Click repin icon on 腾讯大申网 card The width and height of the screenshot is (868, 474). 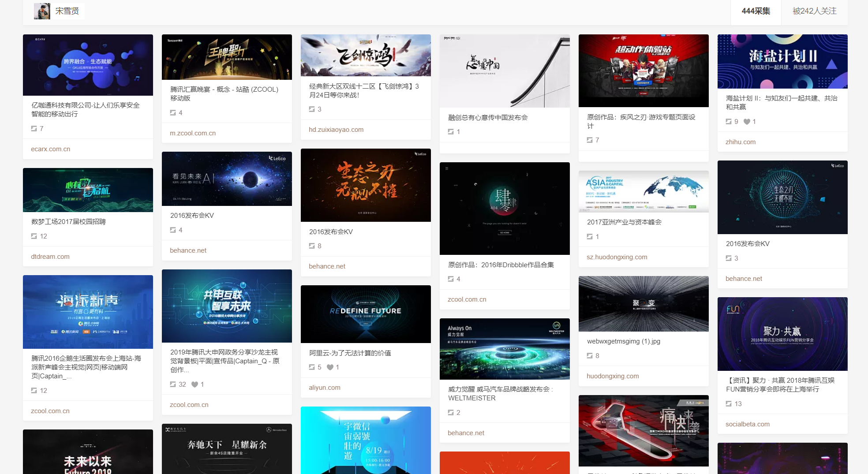click(x=173, y=384)
